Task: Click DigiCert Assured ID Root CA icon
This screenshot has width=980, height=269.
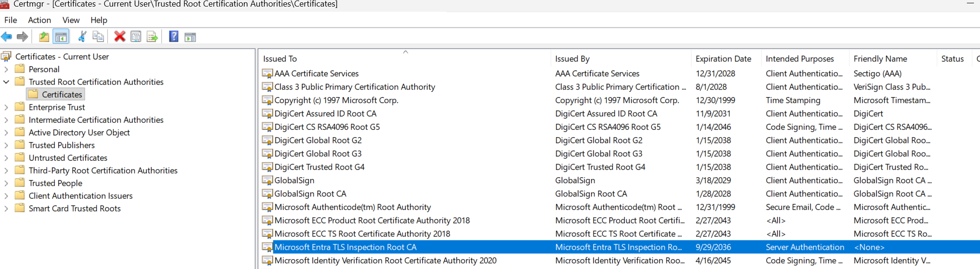Action: click(267, 114)
